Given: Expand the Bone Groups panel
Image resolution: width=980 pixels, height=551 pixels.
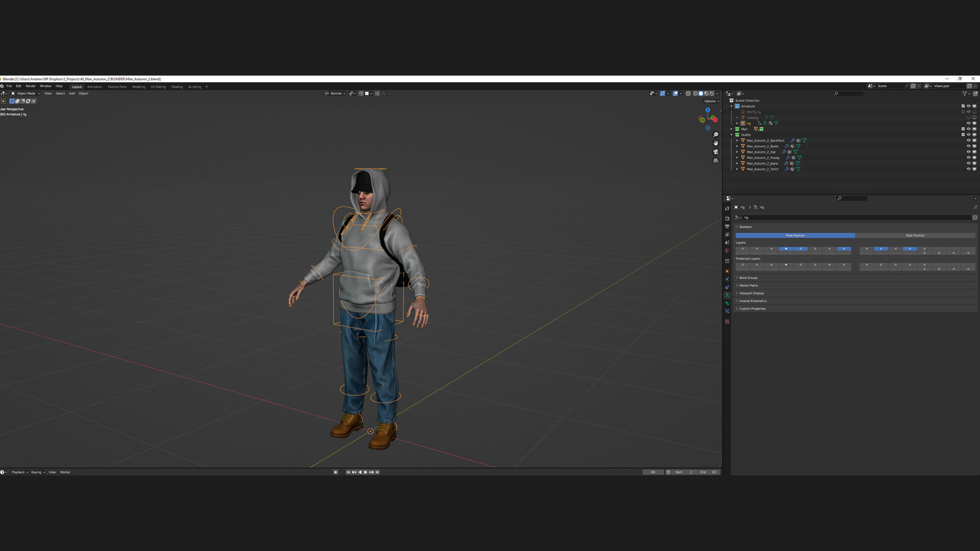Looking at the screenshot, I should (748, 278).
